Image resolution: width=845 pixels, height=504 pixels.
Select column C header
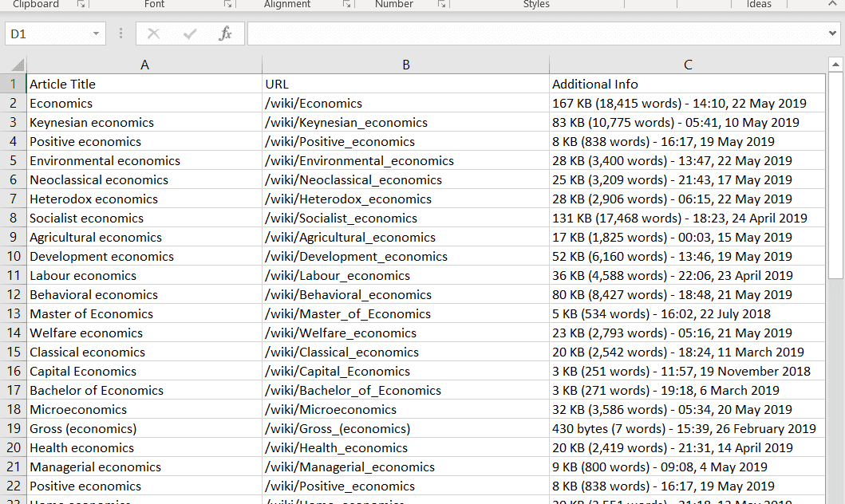tap(688, 65)
